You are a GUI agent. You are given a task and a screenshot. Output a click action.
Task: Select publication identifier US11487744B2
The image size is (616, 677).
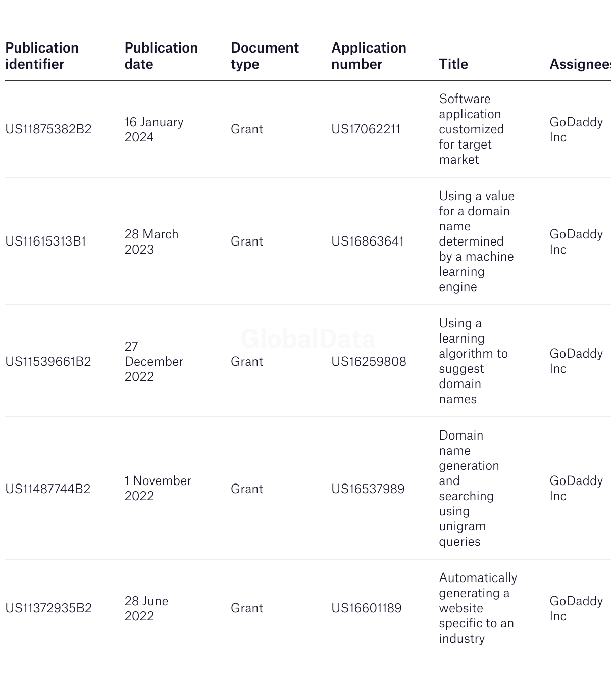tap(48, 489)
